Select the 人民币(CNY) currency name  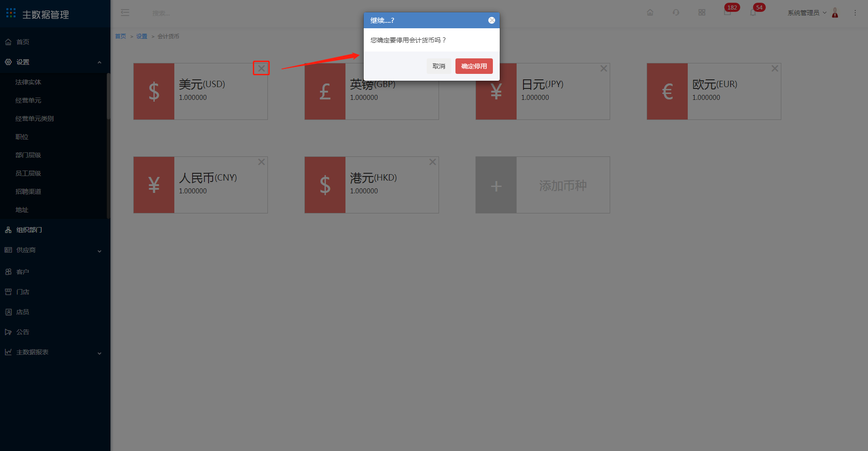(x=208, y=178)
